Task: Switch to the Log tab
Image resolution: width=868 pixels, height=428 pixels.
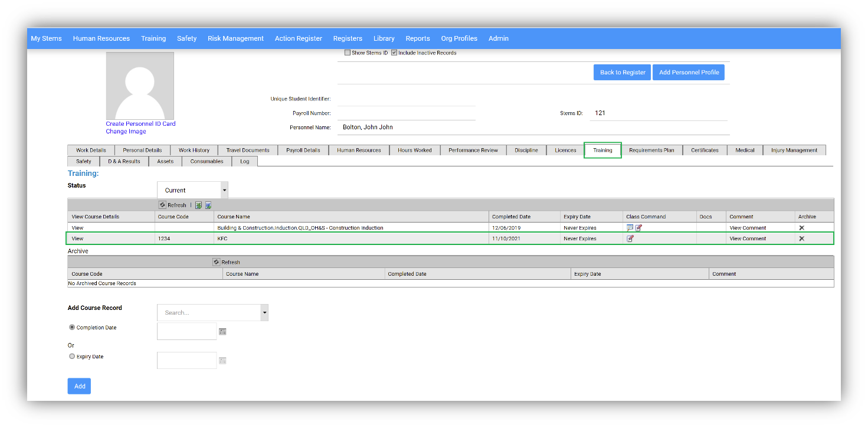Action: [x=245, y=161]
